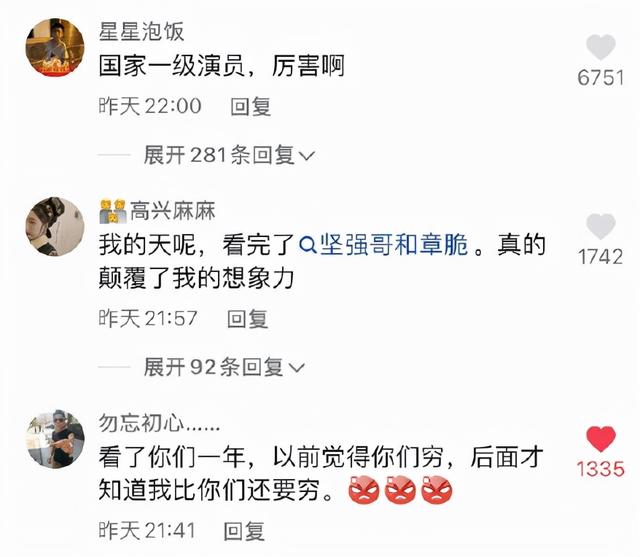
Task: Click the username 星星泡饭
Action: point(141,31)
